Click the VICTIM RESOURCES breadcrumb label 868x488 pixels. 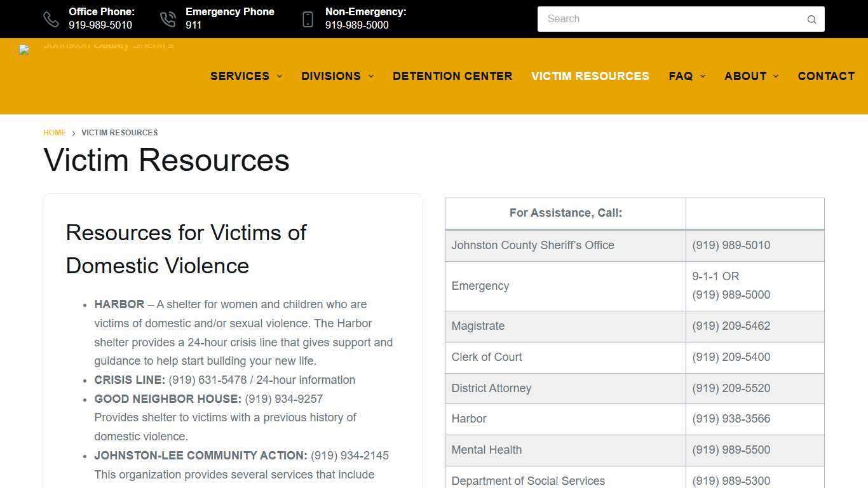pos(119,133)
